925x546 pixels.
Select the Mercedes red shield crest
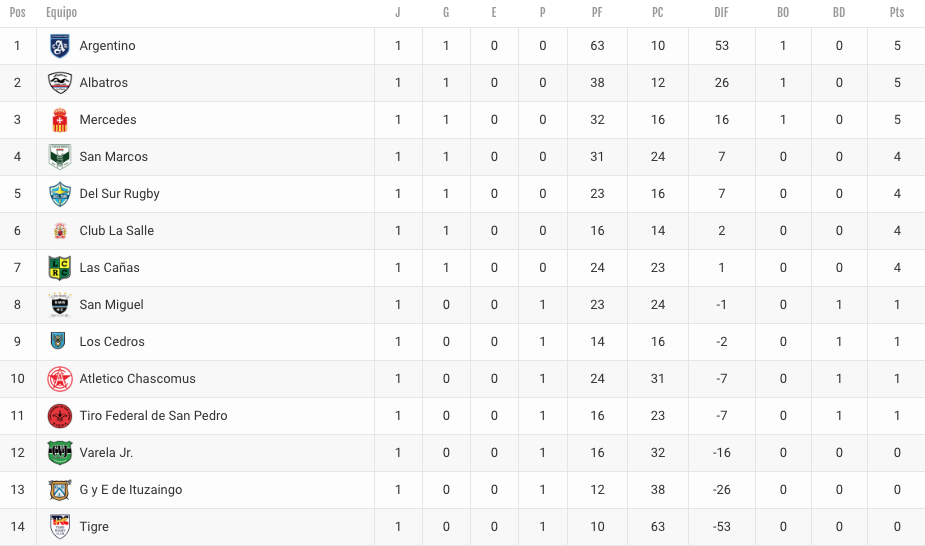[x=60, y=120]
